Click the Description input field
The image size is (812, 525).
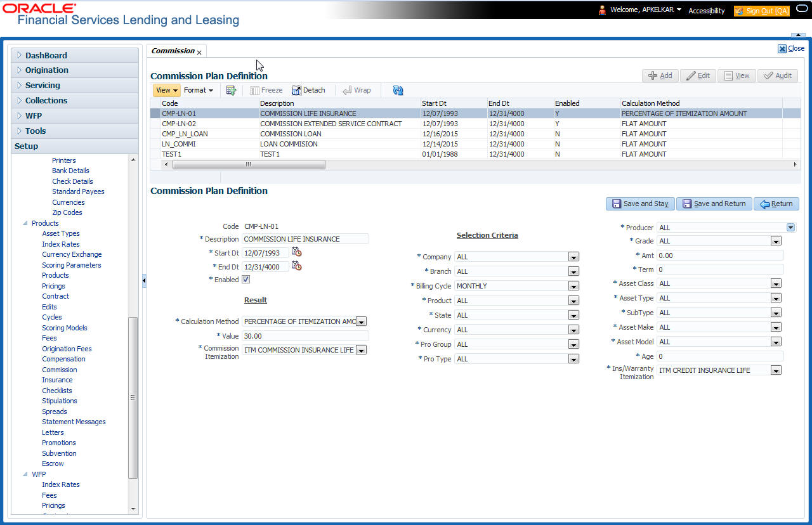pyautogui.click(x=305, y=239)
